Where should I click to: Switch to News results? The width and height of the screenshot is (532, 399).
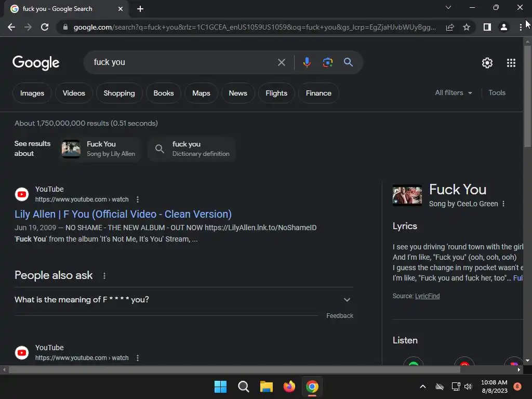point(238,93)
